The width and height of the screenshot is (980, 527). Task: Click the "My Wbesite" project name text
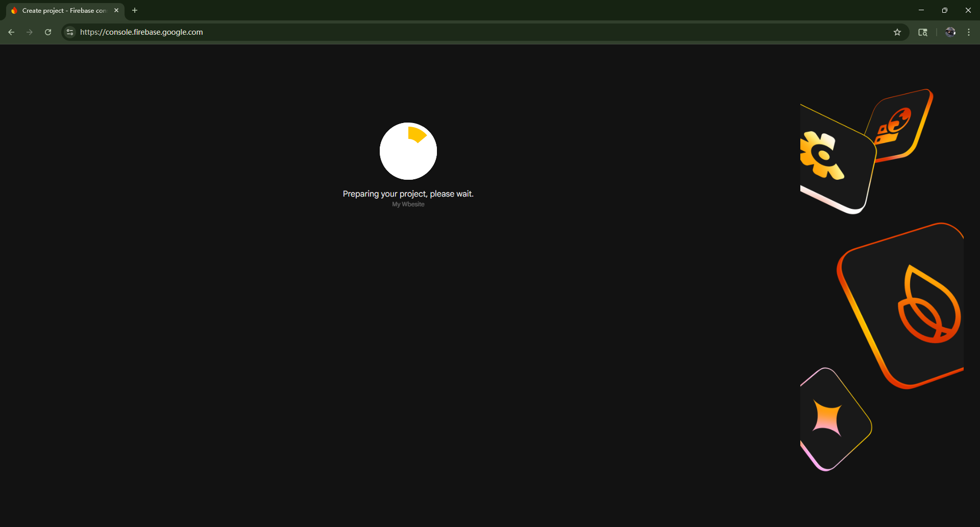coord(408,204)
